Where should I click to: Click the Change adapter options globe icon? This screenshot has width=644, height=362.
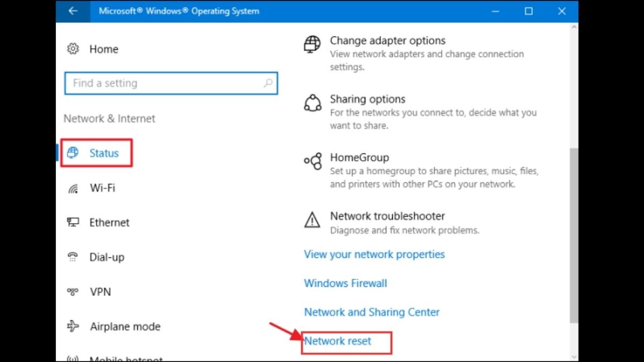click(312, 44)
